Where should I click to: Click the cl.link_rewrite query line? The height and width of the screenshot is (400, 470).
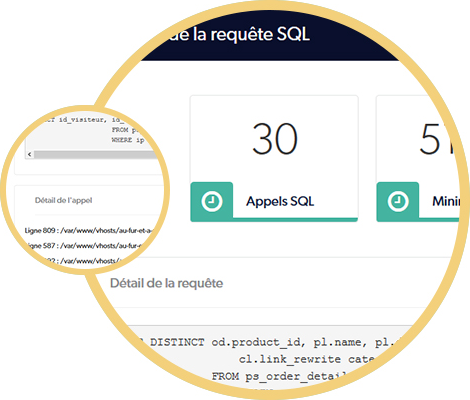[x=307, y=359]
